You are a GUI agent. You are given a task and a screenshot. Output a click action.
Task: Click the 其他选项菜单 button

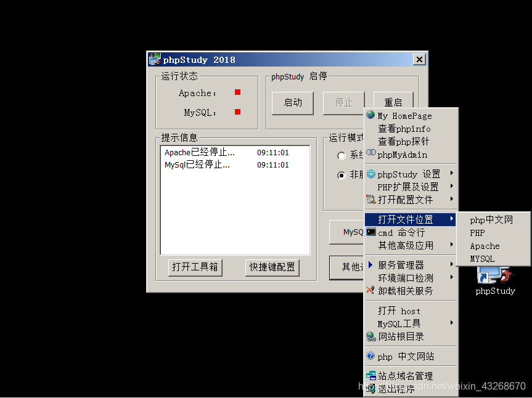(346, 267)
